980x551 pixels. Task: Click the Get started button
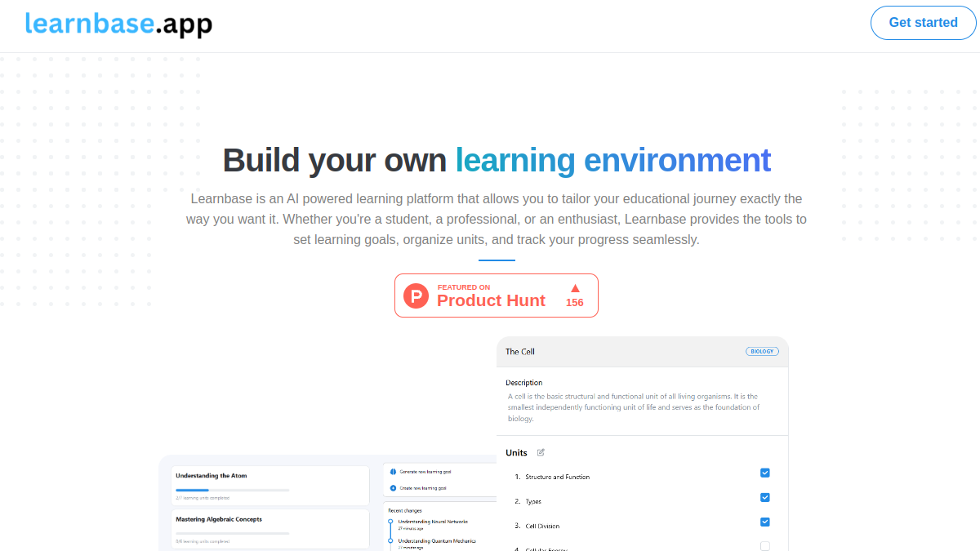click(923, 23)
